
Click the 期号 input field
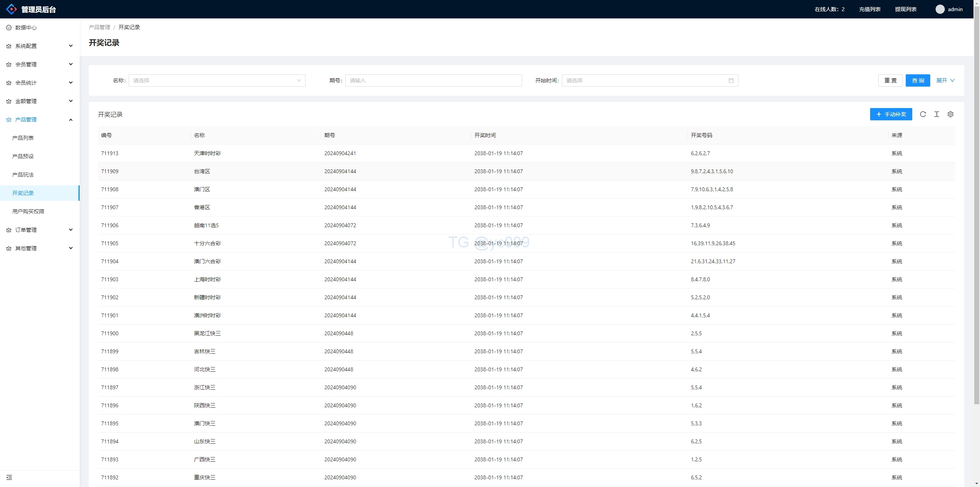[433, 80]
